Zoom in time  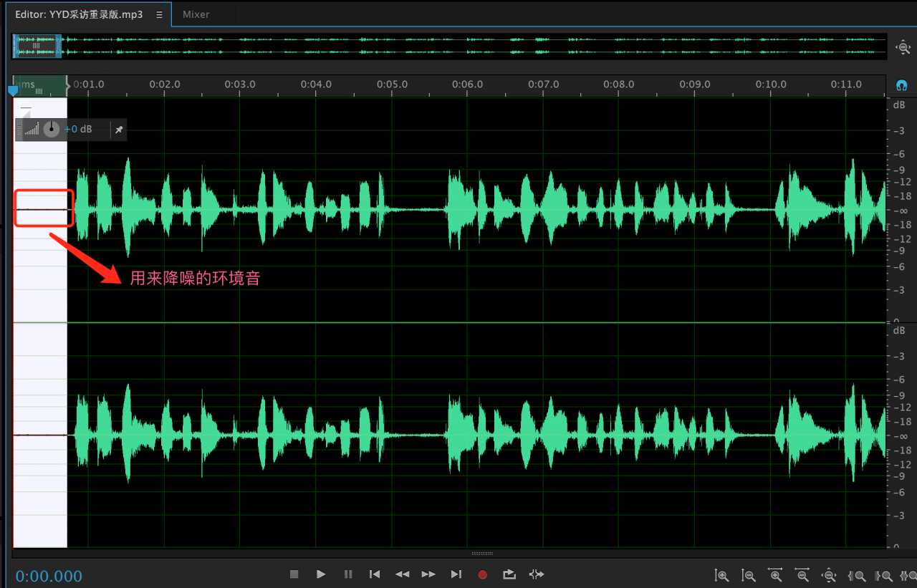click(776, 575)
